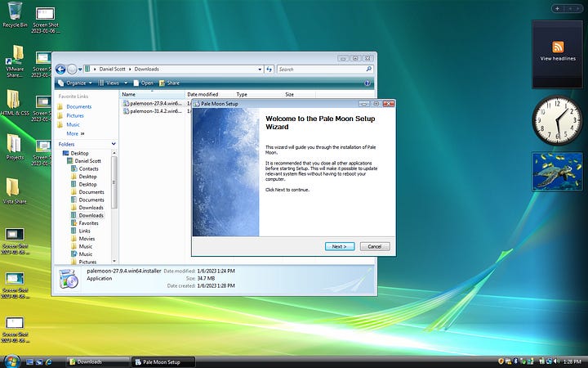Switch to the Pale Moon Setup taskbar button
Viewport: 588px width, 368px height.
pos(164,362)
